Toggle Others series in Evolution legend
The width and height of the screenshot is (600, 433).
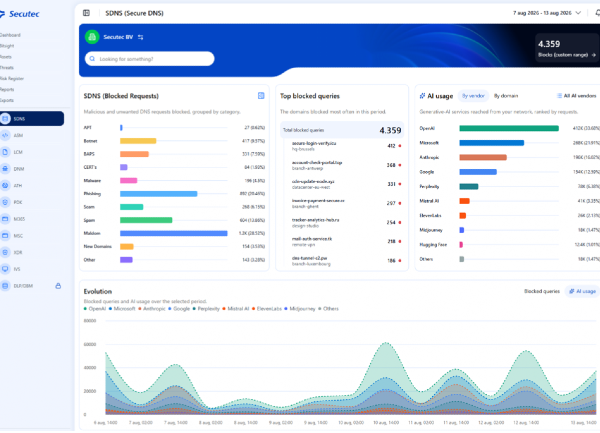tap(328, 309)
